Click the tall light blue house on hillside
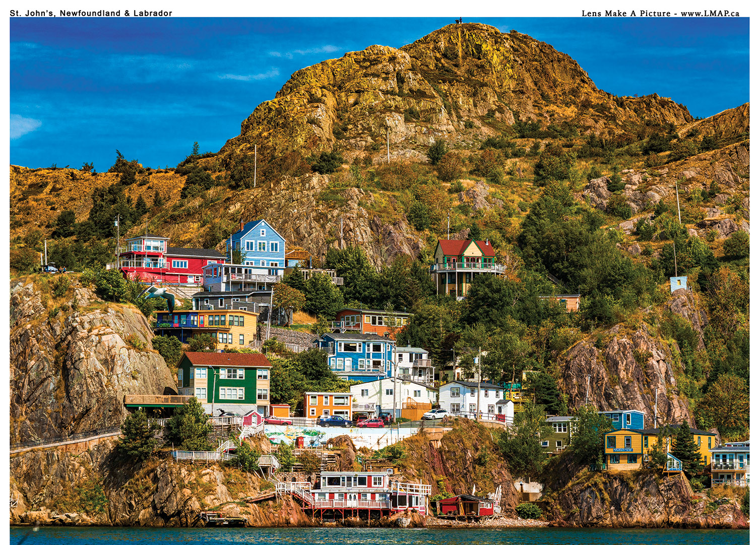Screen dimensions: 756x545 point(257,244)
